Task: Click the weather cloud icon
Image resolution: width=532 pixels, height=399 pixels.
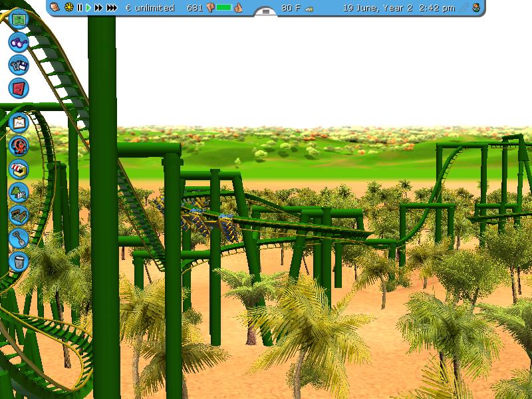Action: (309, 9)
